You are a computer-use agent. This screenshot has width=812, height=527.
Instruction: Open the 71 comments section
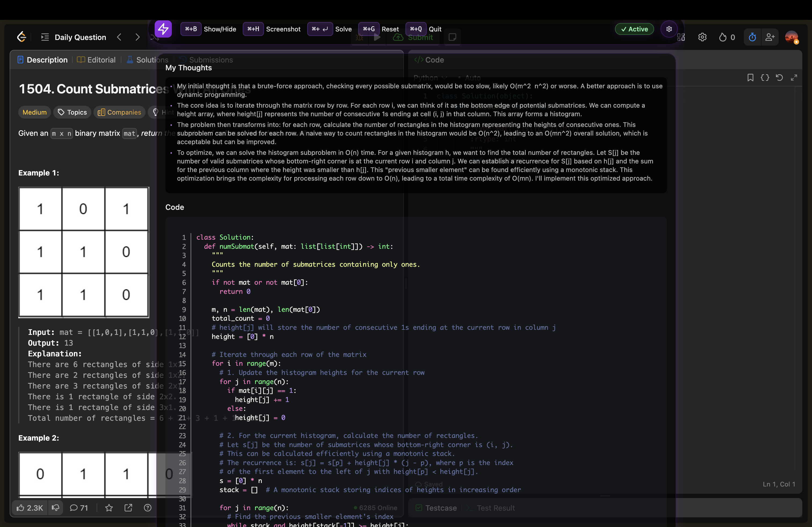coord(79,508)
